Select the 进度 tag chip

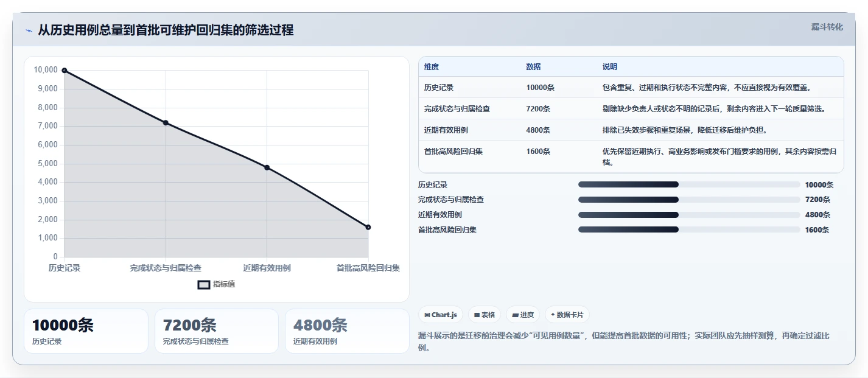pos(523,315)
